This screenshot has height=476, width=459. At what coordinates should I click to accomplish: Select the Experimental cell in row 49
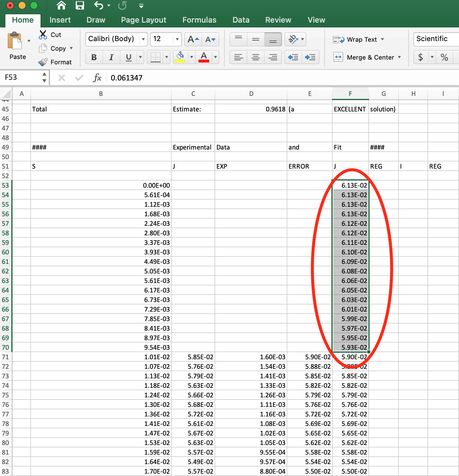193,147
